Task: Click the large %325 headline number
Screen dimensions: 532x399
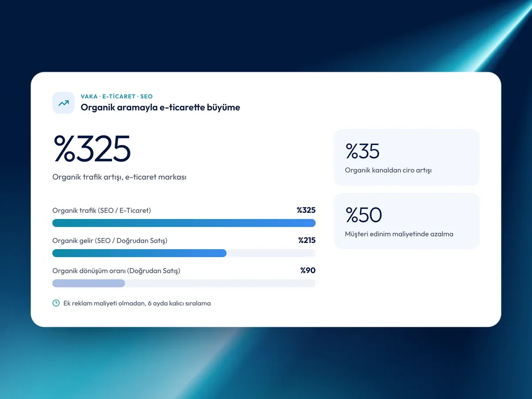Action: click(x=92, y=149)
